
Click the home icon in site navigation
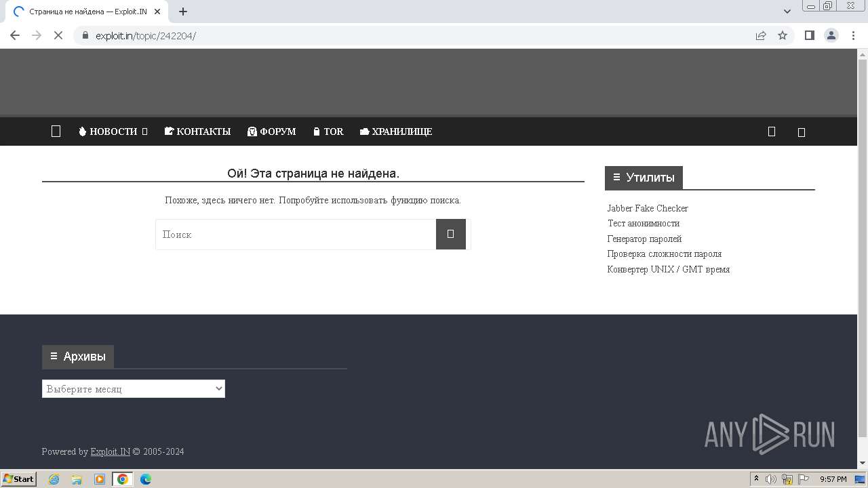coord(56,131)
